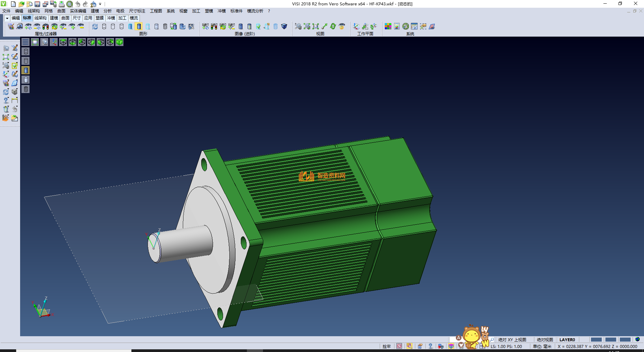Click the set workplane axis icon
The image size is (644, 352).
(356, 26)
